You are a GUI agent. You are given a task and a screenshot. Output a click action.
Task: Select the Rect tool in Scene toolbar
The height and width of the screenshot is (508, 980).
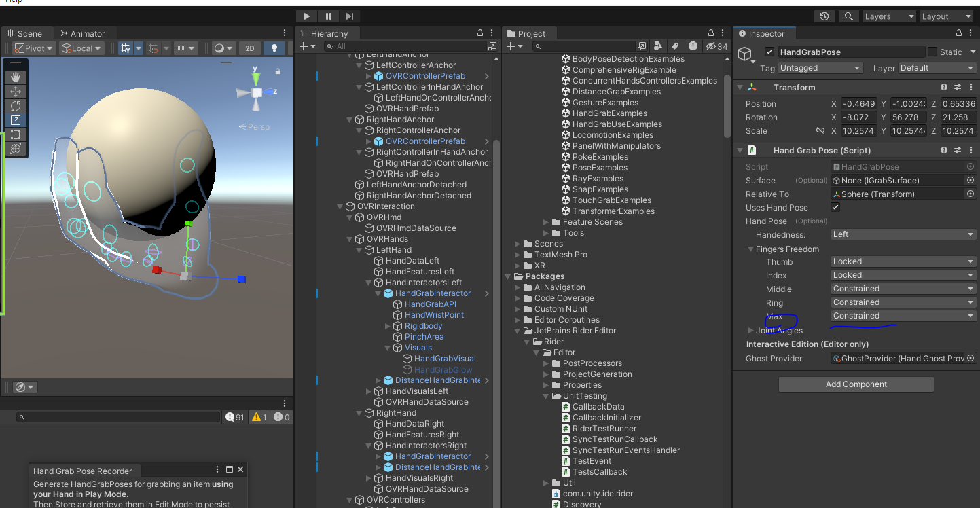(x=16, y=134)
